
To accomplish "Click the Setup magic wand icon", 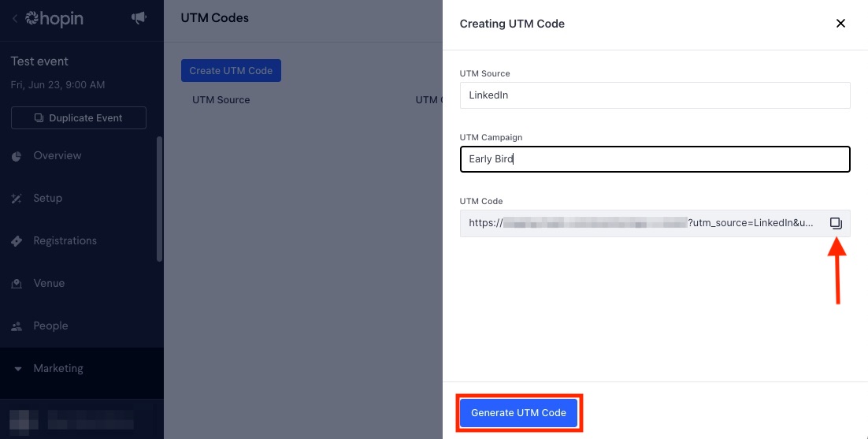I will point(17,198).
